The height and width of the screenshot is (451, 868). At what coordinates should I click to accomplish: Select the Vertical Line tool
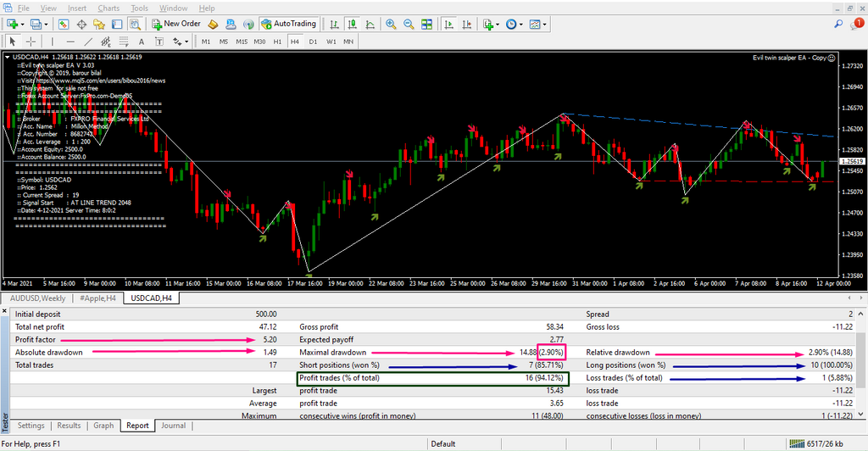tap(52, 42)
